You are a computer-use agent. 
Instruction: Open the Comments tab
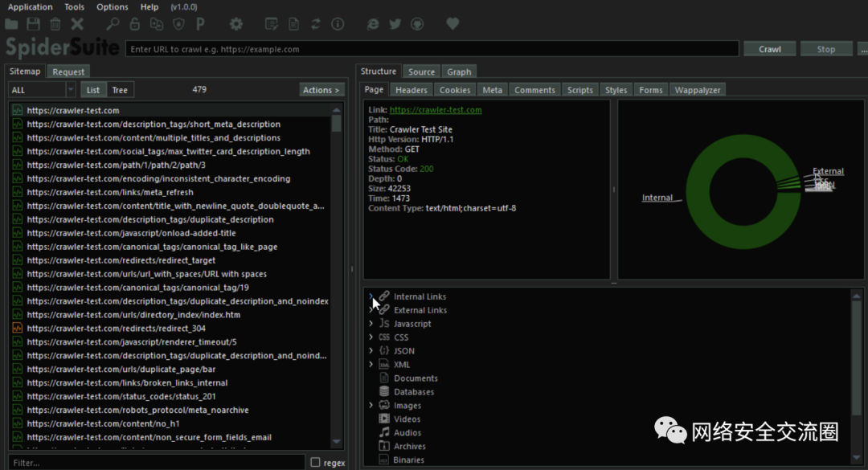point(534,90)
